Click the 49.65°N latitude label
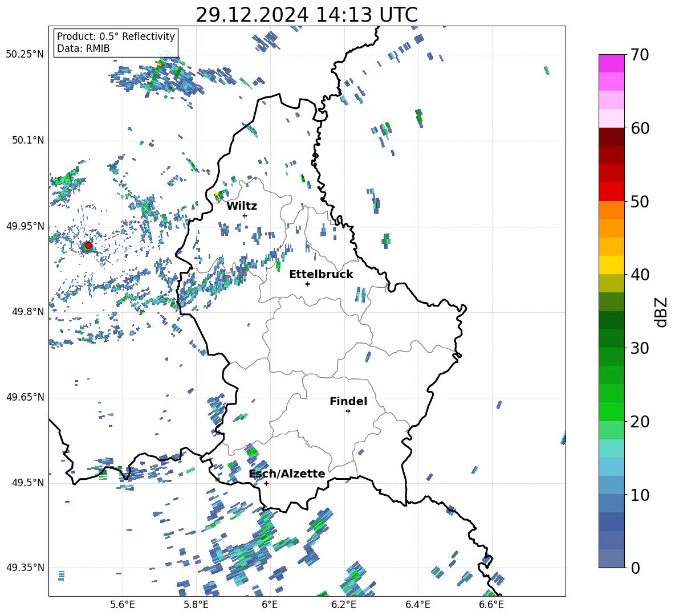Viewport: 675px width, 616px height. [x=25, y=397]
